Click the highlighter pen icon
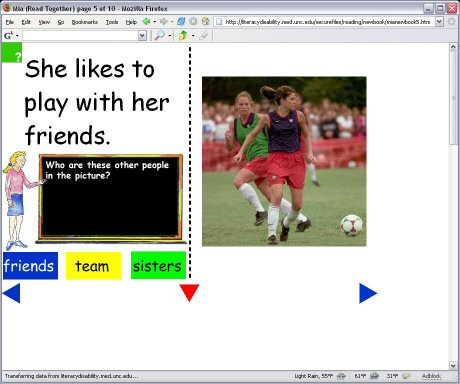Image resolution: width=460 pixels, height=384 pixels. [203, 35]
